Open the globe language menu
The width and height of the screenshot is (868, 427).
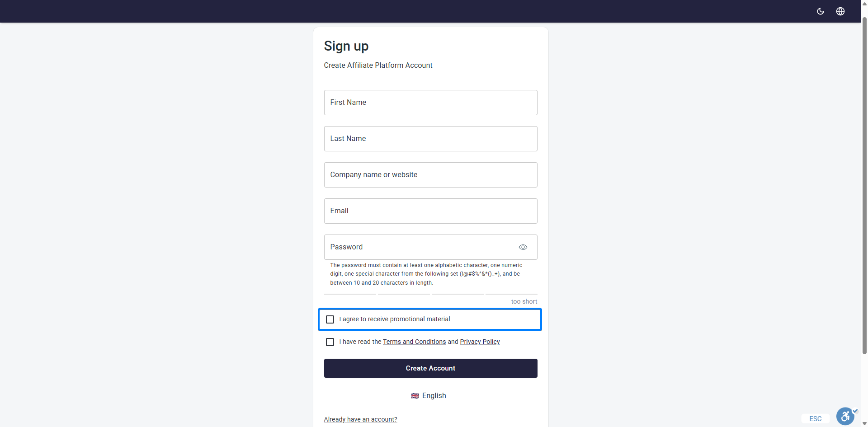pos(840,11)
